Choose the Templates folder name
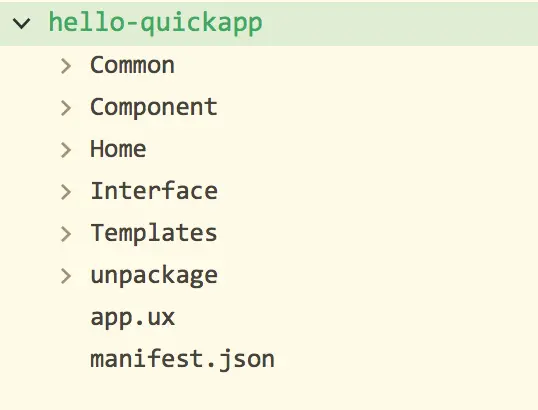538x410 pixels. [x=154, y=234]
